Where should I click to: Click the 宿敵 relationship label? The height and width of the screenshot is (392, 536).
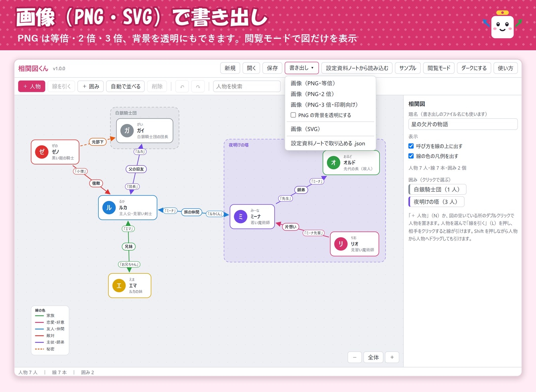(96, 183)
